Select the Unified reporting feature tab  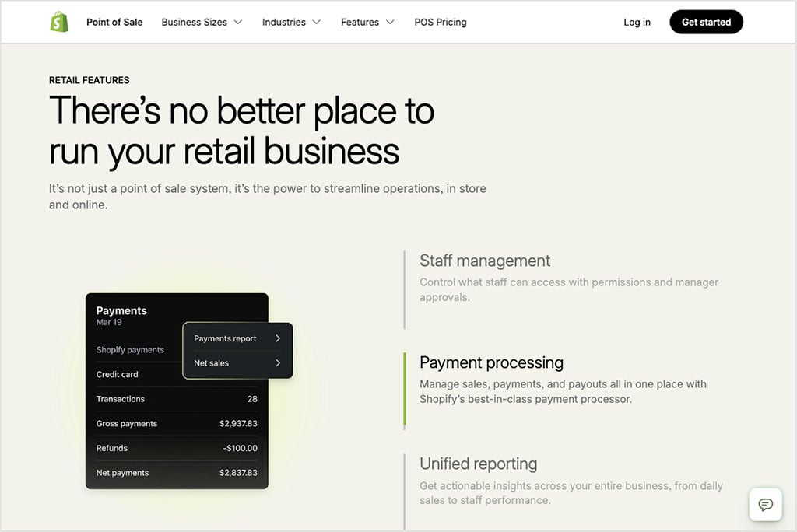click(479, 464)
